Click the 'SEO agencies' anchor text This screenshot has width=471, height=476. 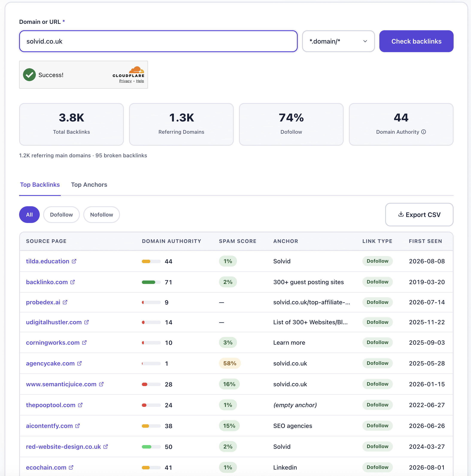pyautogui.click(x=293, y=426)
